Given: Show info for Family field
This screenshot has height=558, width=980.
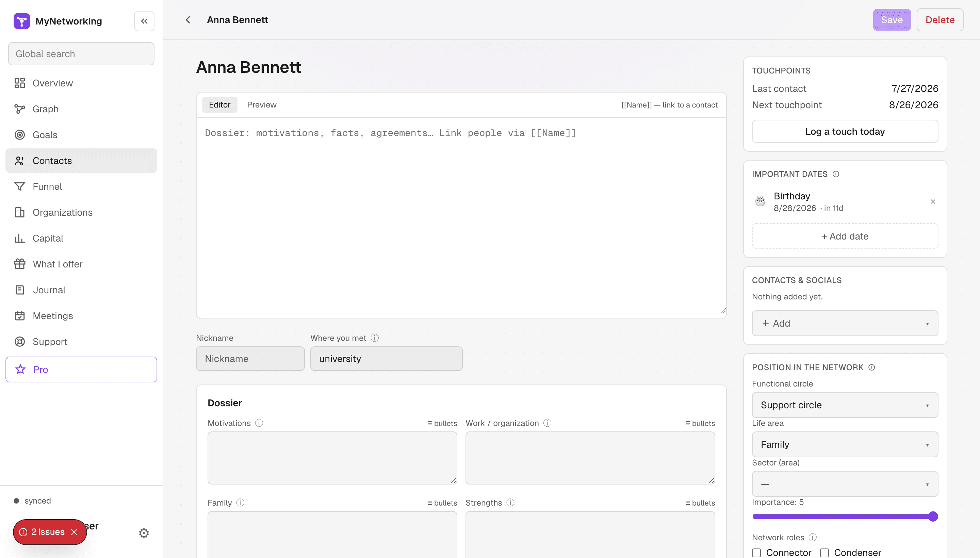Looking at the screenshot, I should pos(240,503).
